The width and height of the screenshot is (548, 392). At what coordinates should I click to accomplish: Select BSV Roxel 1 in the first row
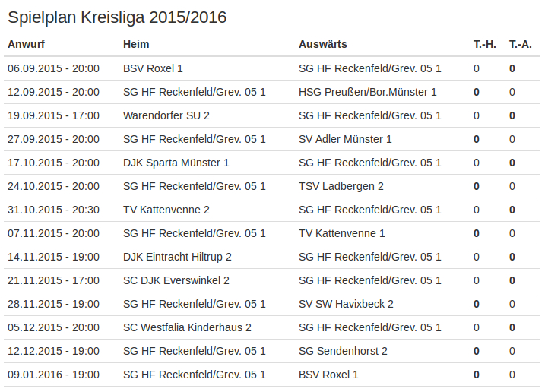[153, 68]
